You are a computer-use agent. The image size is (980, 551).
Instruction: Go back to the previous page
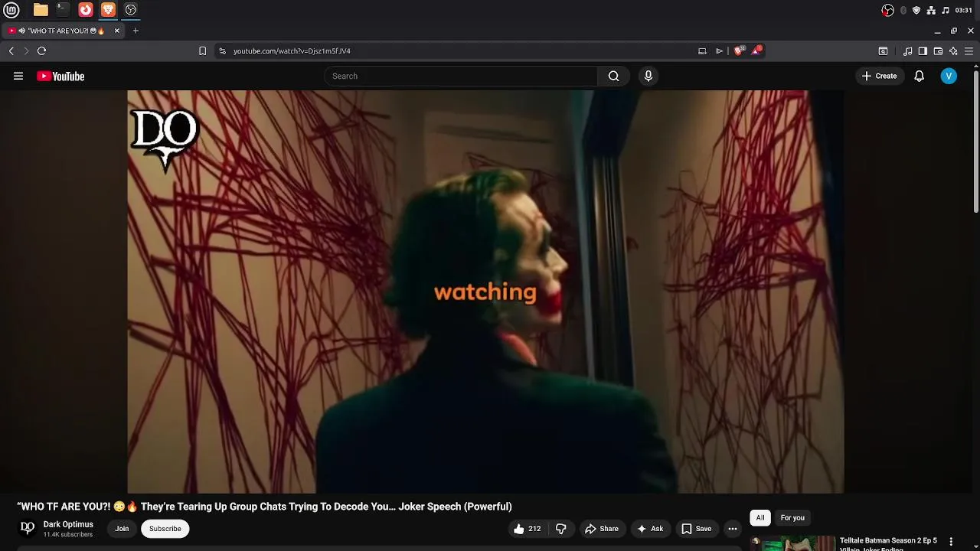[x=11, y=51]
